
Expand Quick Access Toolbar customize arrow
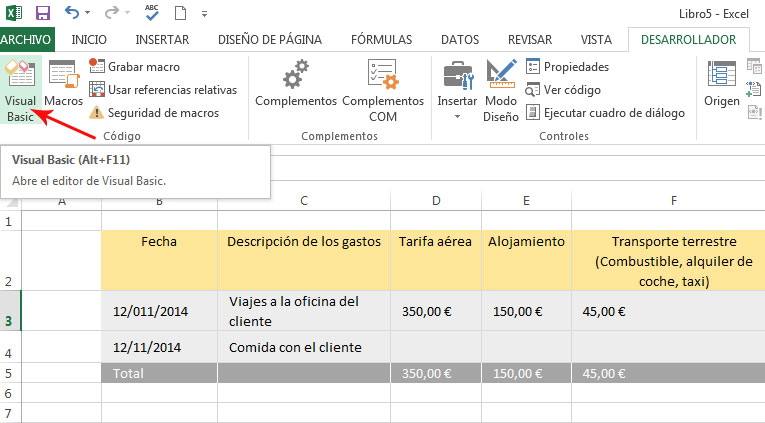point(204,14)
